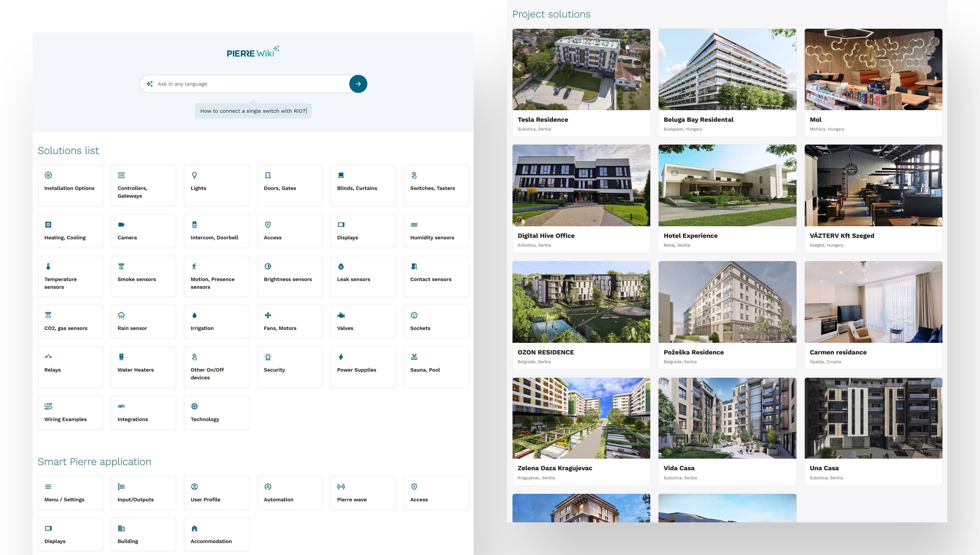Viewport: 980px width, 555px height.
Task: Open the Smart Pierre application Displays card
Action: (70, 534)
